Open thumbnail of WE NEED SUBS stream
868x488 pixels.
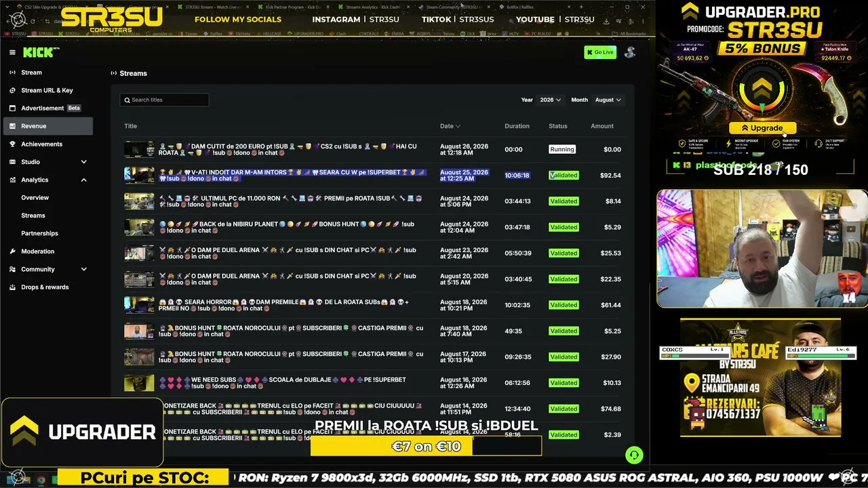point(139,383)
